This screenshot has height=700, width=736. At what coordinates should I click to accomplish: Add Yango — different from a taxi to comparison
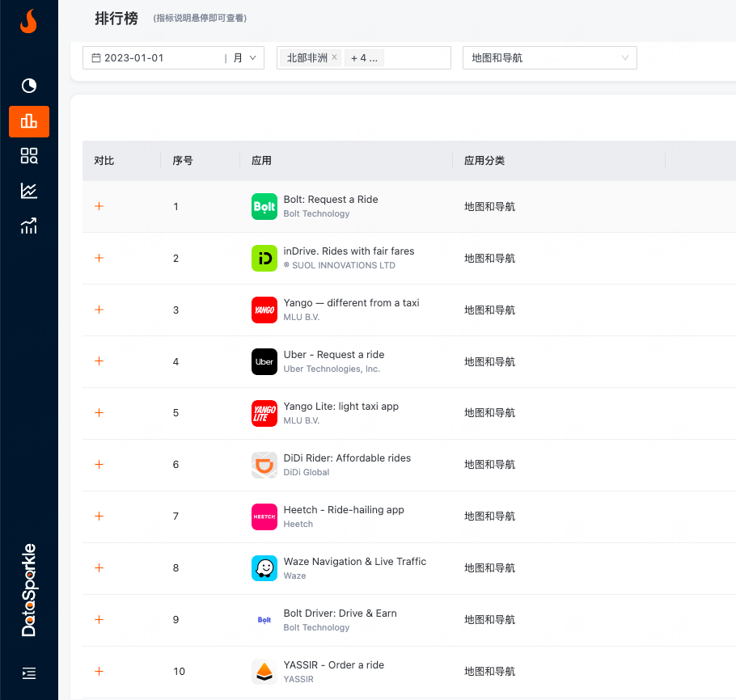tap(99, 310)
